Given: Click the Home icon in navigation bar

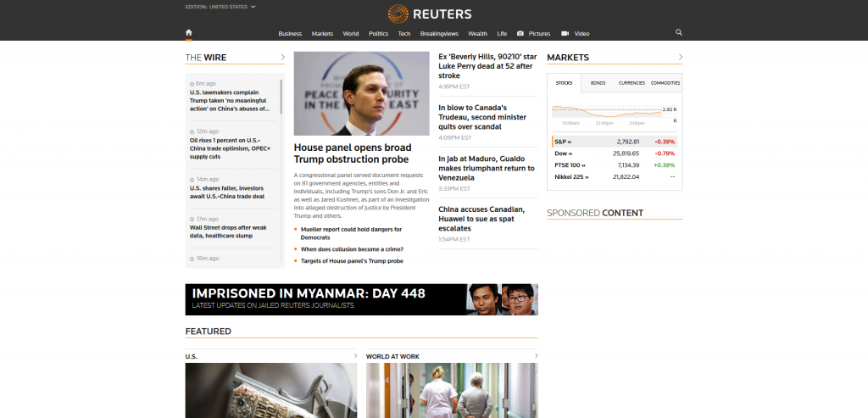Looking at the screenshot, I should click(x=189, y=33).
